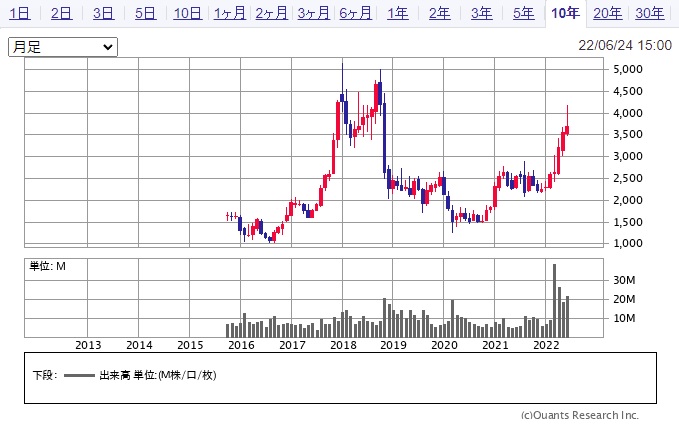Image resolution: width=679 pixels, height=425 pixels.
Task: Click the 10M volume axis label
Action: click(x=624, y=318)
